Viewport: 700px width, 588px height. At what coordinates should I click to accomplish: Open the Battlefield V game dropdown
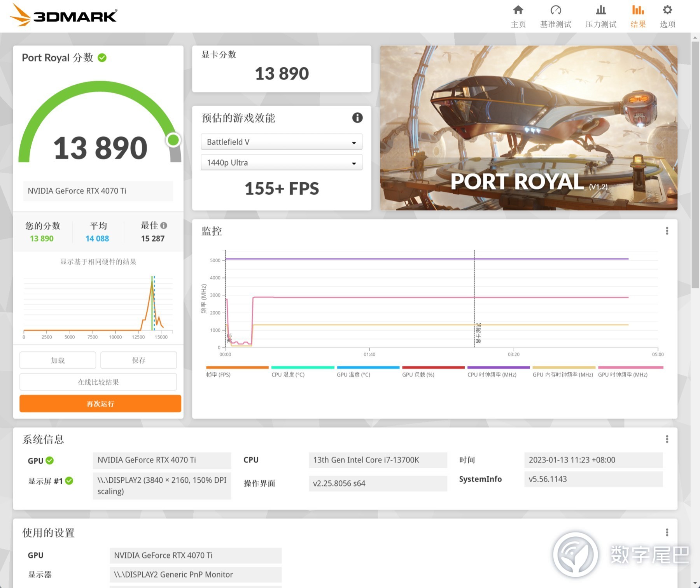point(282,142)
